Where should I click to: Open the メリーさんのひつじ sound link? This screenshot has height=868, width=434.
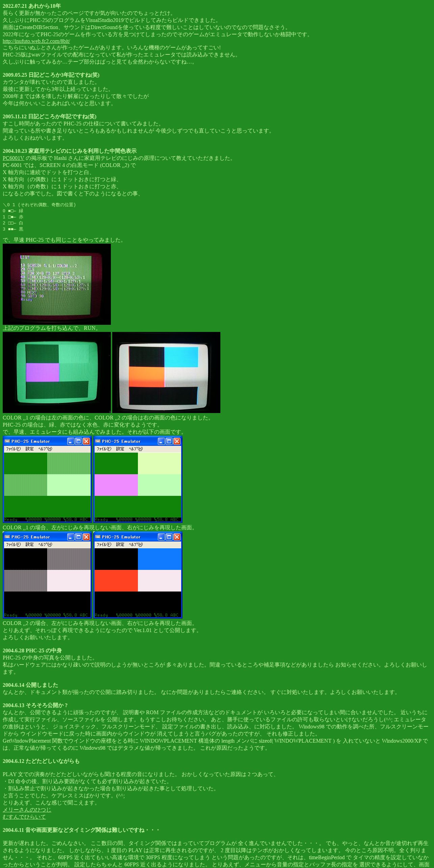tap(27, 810)
